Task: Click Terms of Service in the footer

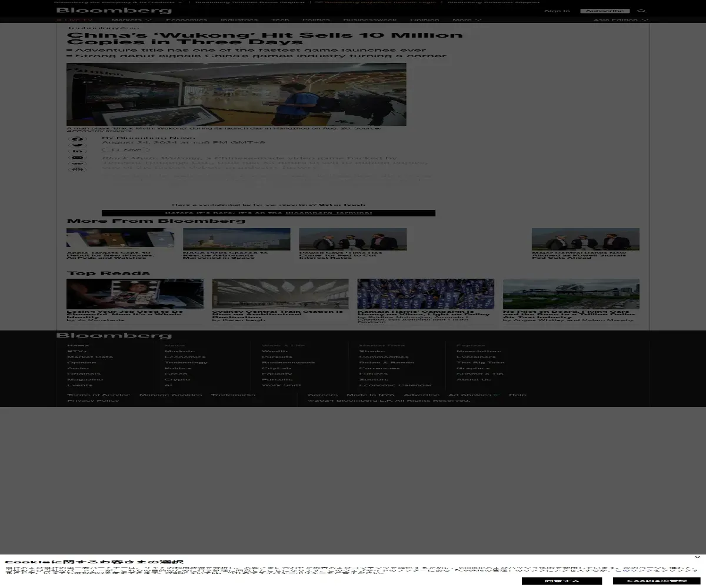Action: pos(99,395)
